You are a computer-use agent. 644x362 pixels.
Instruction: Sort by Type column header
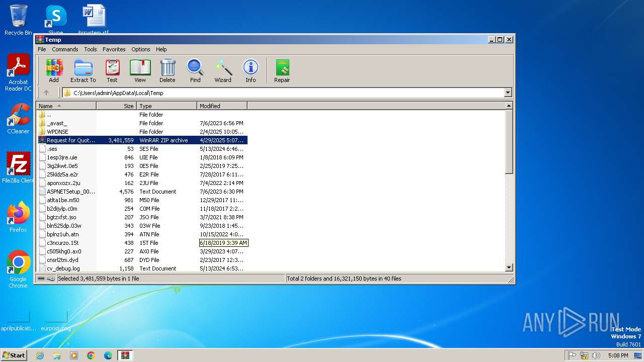point(167,106)
